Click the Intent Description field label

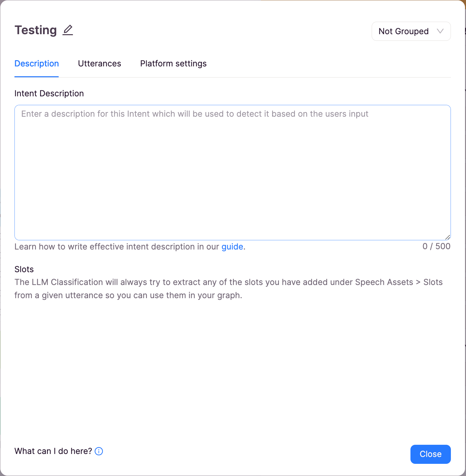tap(49, 93)
